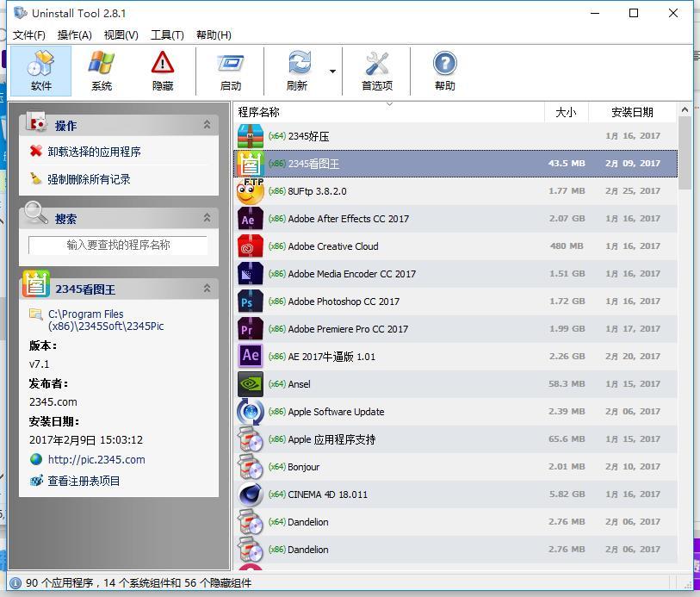Collapse the 搜索 panel
Screen dimensions: 700x597
207,218
